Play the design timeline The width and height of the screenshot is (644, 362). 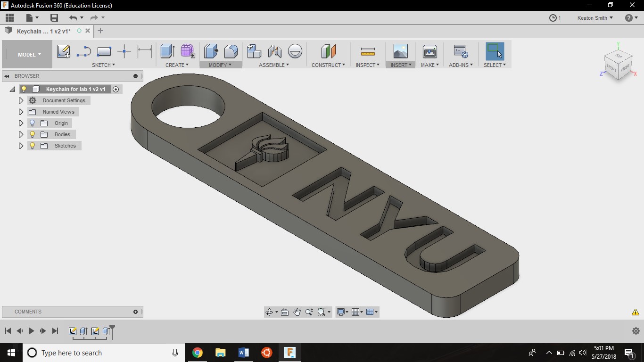click(x=31, y=331)
